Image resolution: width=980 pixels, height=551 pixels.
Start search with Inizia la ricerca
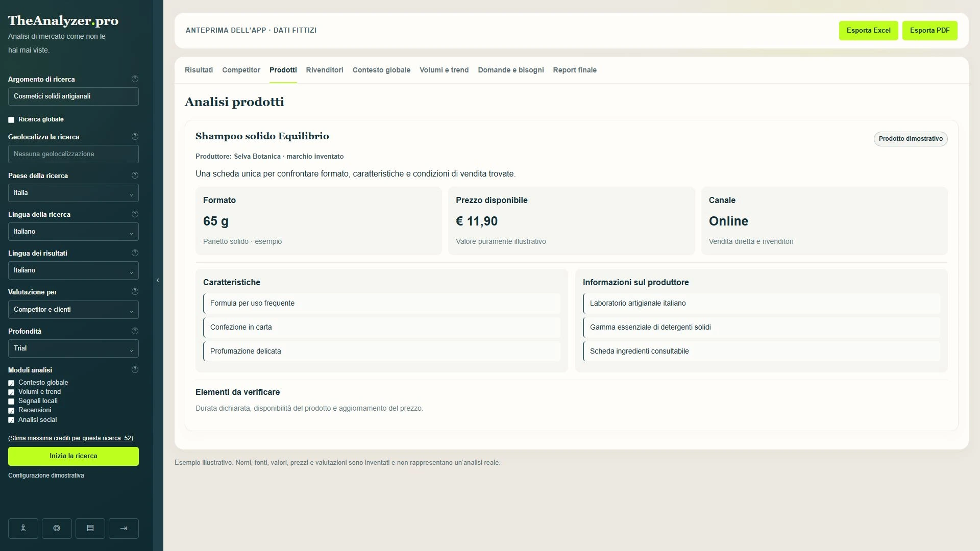pos(73,456)
